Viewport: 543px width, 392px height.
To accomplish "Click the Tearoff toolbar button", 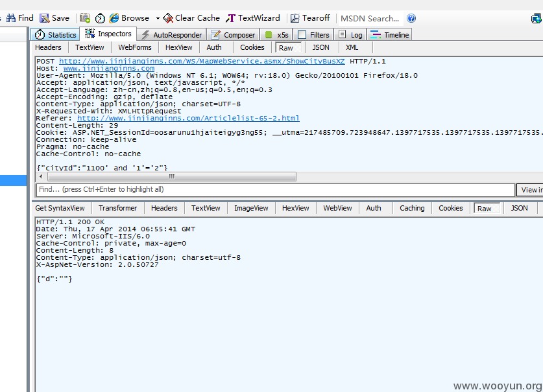I will pyautogui.click(x=310, y=18).
